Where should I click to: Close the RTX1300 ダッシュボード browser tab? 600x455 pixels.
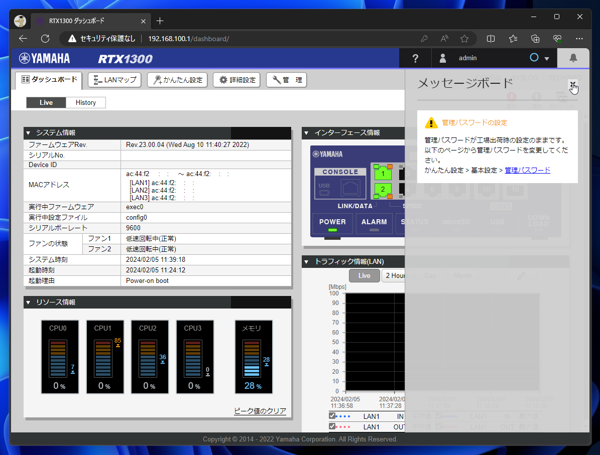[143, 21]
